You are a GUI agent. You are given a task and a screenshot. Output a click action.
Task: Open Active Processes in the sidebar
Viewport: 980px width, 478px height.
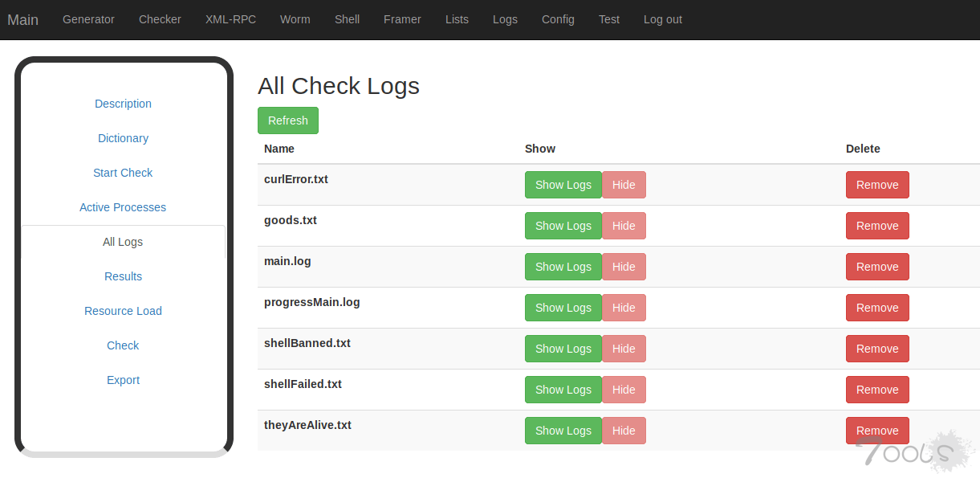[x=123, y=207]
